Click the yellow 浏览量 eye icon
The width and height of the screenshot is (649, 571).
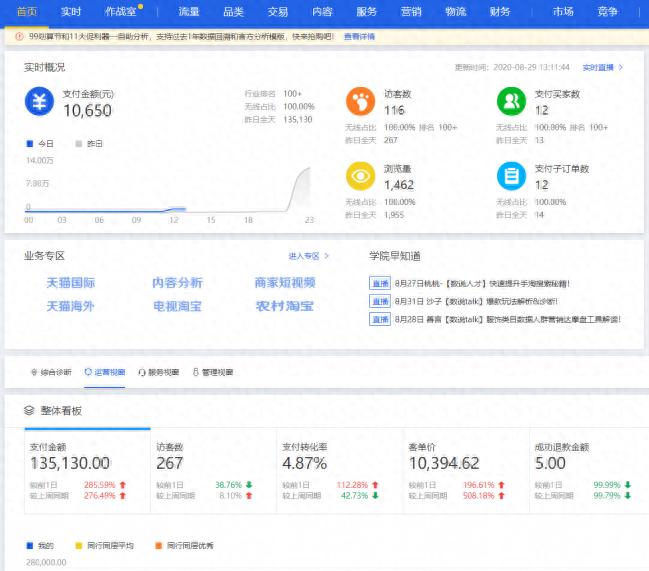point(360,176)
